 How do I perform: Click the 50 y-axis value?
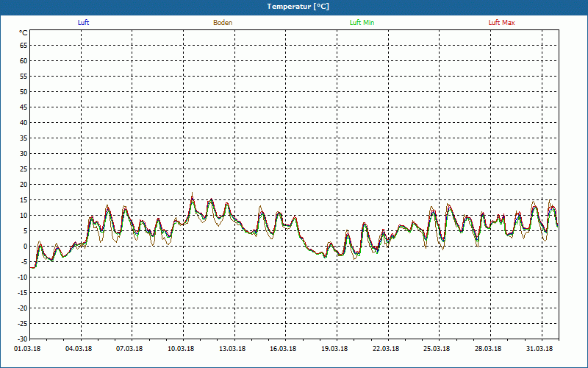24,92
